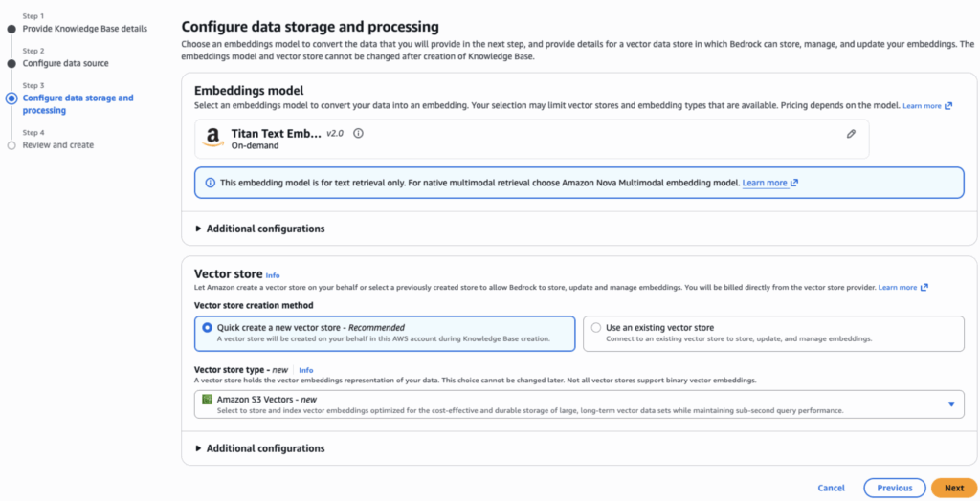Select Use an existing vector store option
Screen dimensions: 980x501
click(596, 328)
